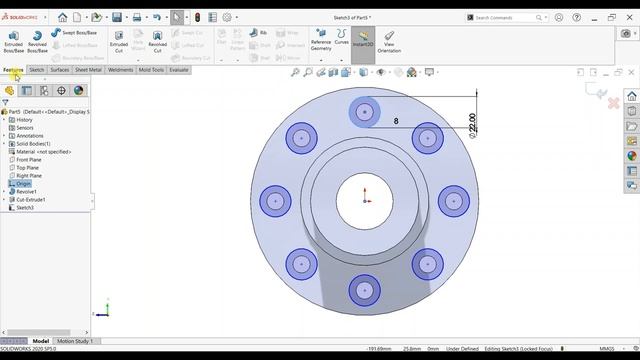Click the Section View icon

click(x=333, y=72)
